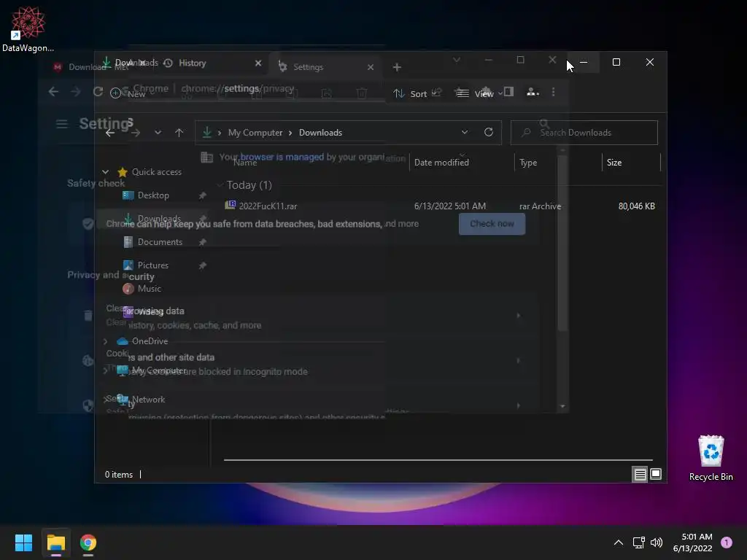Collapse the Quick access tree node
The height and width of the screenshot is (560, 747).
(x=106, y=172)
